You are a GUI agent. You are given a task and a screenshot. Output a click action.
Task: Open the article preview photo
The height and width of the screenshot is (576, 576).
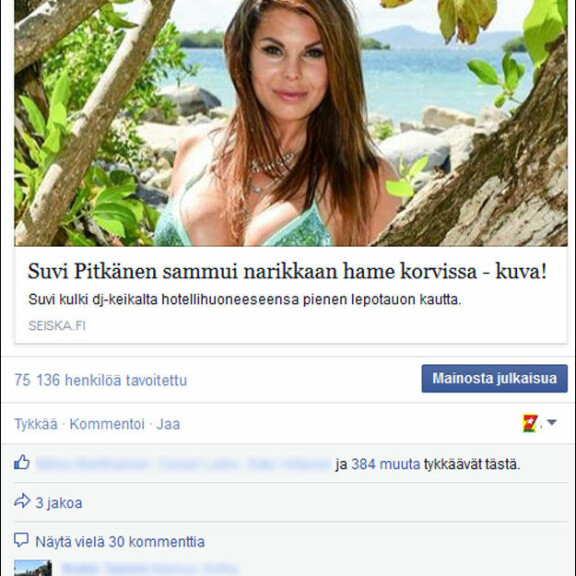point(291,123)
